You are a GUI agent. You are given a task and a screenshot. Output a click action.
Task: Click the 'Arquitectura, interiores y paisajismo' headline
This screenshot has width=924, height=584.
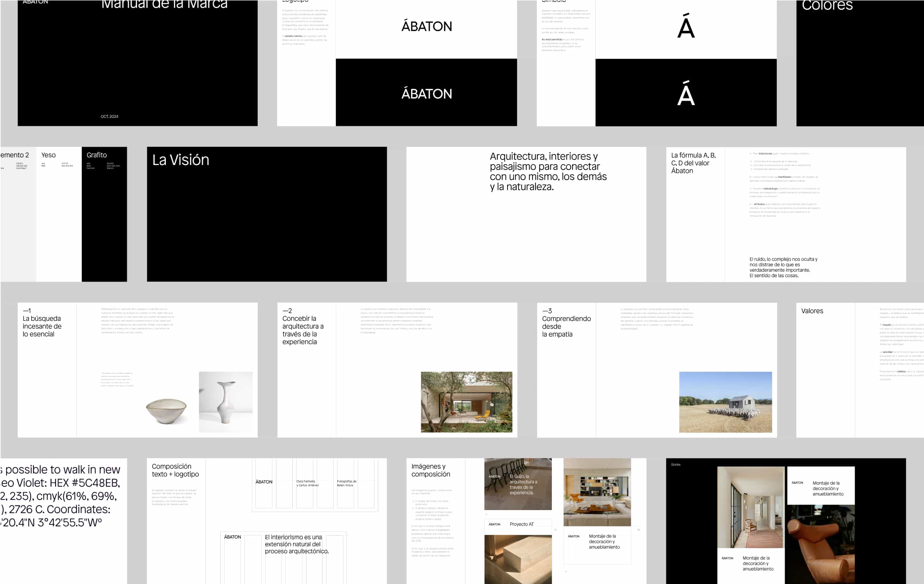click(x=548, y=172)
